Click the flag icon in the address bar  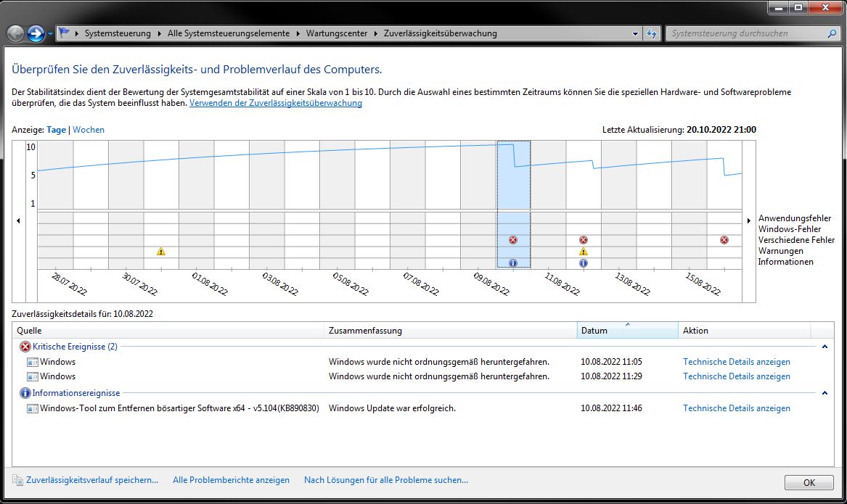pos(65,33)
